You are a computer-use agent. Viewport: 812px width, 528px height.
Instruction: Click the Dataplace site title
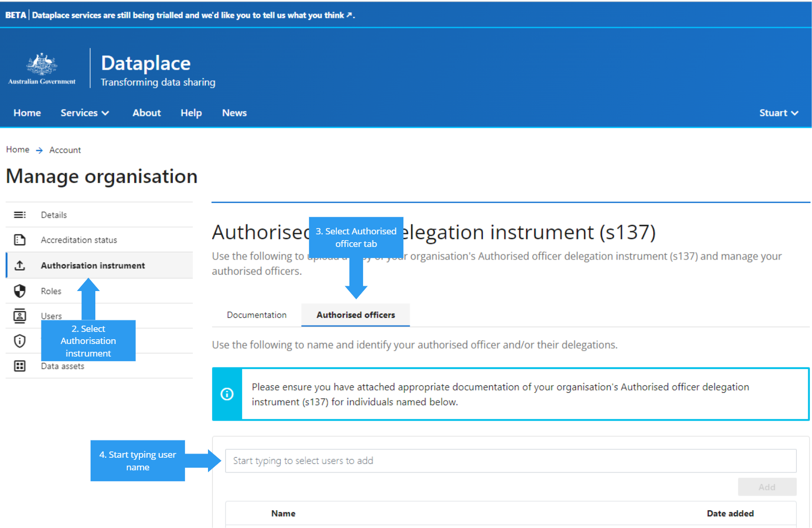pyautogui.click(x=146, y=63)
